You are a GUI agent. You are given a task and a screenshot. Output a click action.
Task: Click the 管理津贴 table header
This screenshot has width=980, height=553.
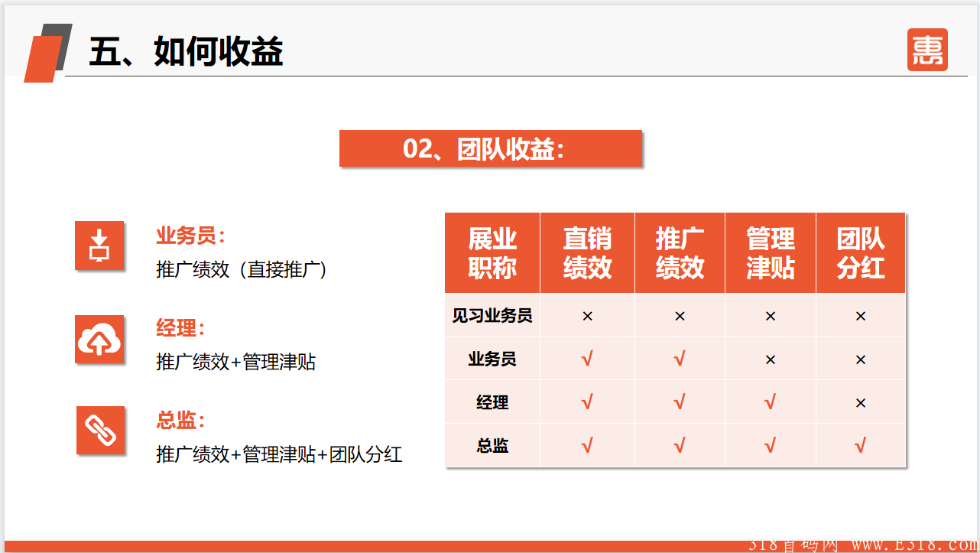click(771, 253)
